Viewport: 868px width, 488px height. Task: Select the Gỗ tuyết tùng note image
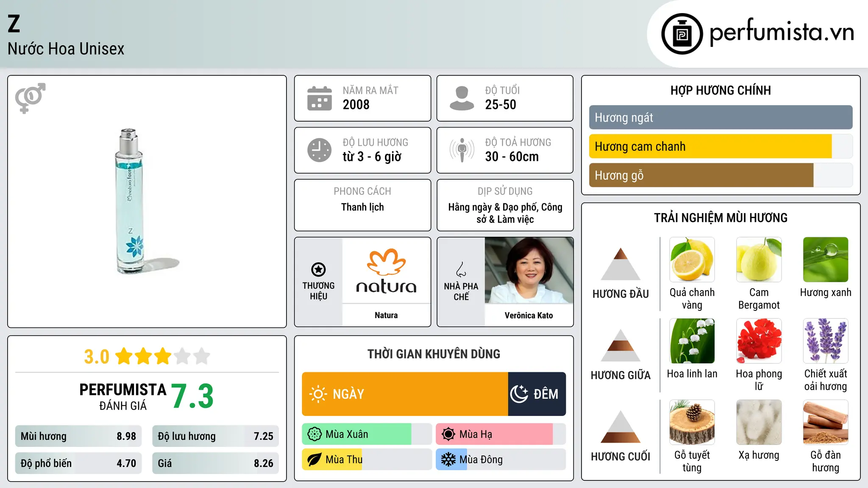tap(692, 422)
